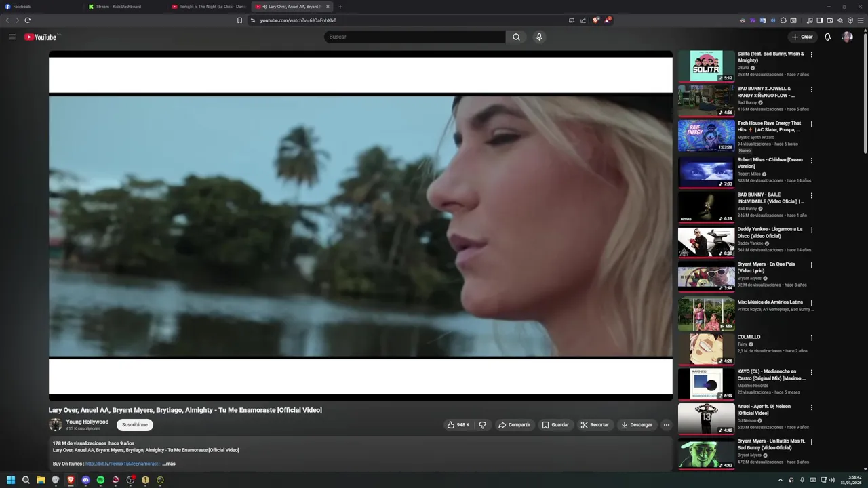The width and height of the screenshot is (868, 488).
Task: Click the Young Hollywood channel avatar
Action: pos(56,425)
